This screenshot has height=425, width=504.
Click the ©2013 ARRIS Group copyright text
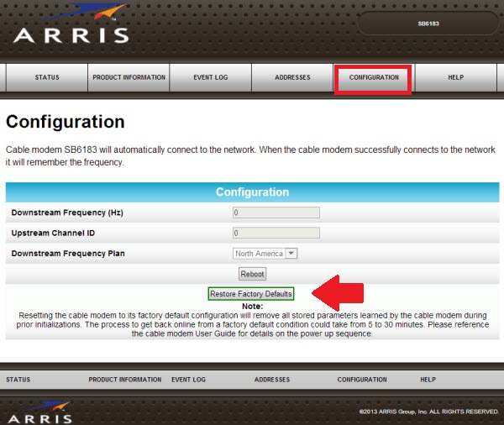428,412
